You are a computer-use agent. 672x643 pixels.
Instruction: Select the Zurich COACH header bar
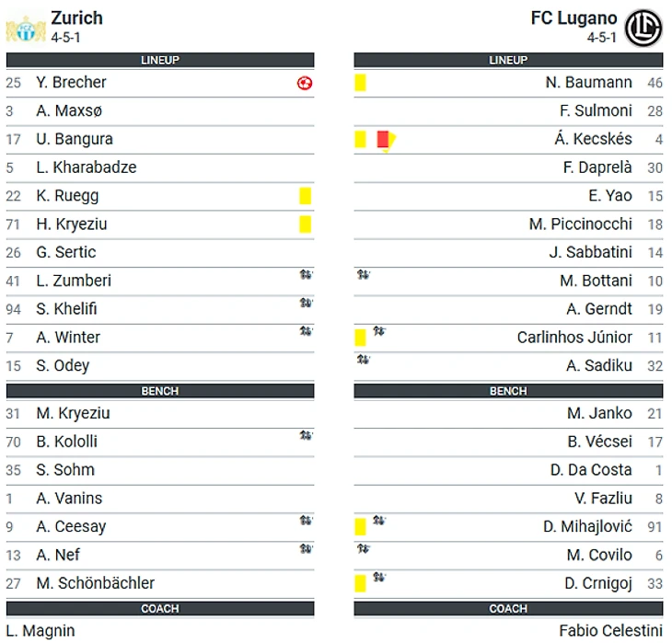click(x=160, y=608)
